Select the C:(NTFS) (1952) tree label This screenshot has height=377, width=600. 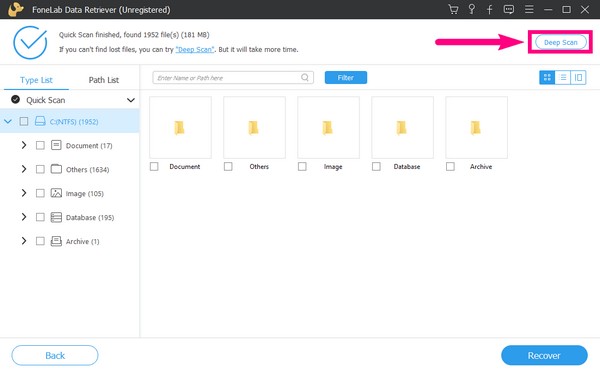(x=74, y=122)
